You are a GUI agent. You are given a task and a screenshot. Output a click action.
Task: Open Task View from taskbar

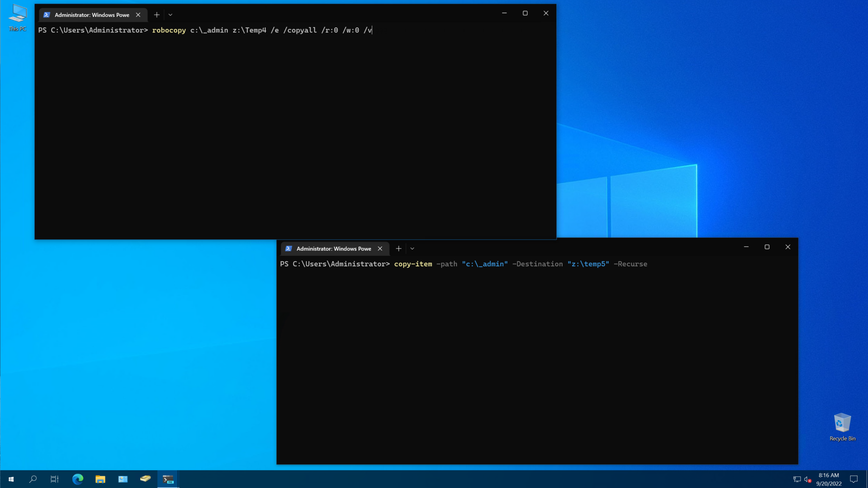(x=55, y=479)
